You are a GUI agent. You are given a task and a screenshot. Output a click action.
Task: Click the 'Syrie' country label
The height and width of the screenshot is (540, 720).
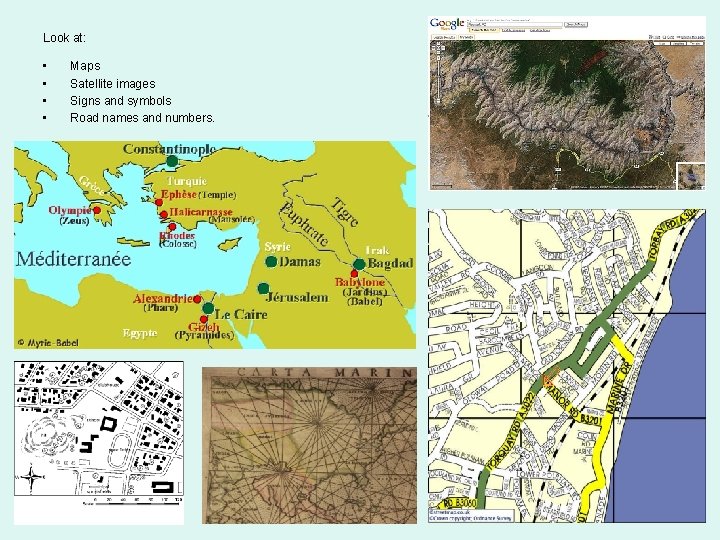[x=278, y=247]
